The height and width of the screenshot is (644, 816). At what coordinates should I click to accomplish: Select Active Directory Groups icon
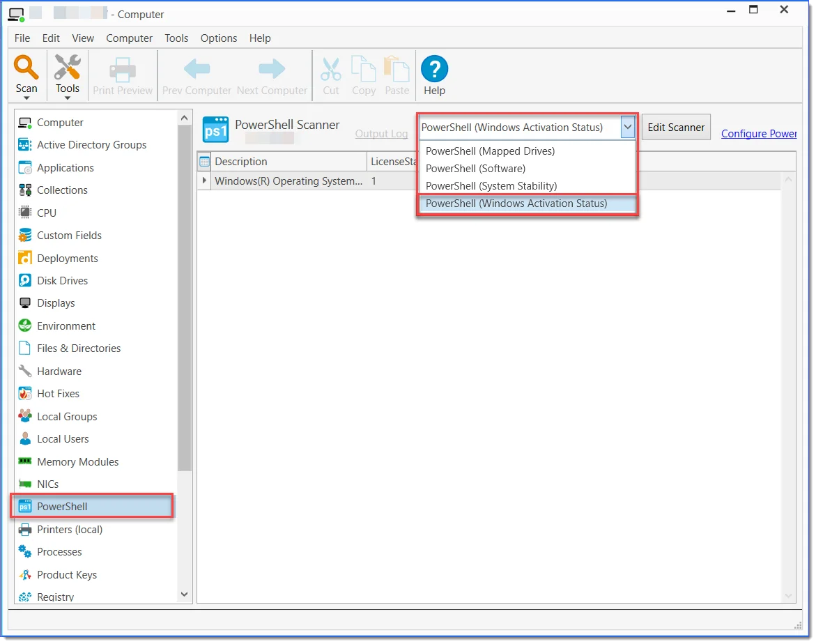[25, 145]
